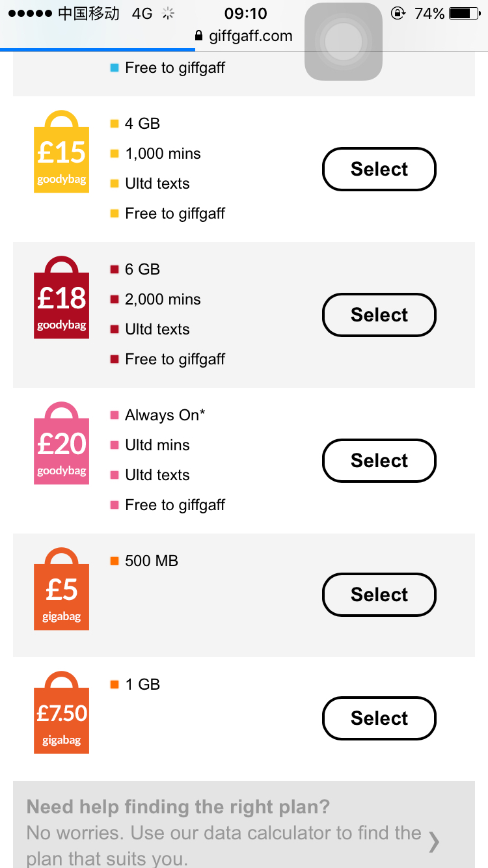Tap the giffgaff.com address bar
Screen dimensions: 488x868
pyautogui.click(x=250, y=36)
